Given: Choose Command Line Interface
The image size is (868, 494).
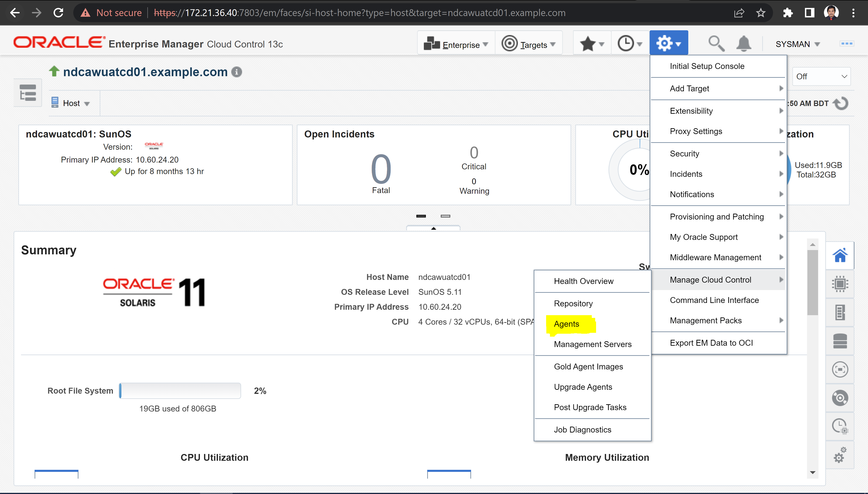Looking at the screenshot, I should 718,300.
